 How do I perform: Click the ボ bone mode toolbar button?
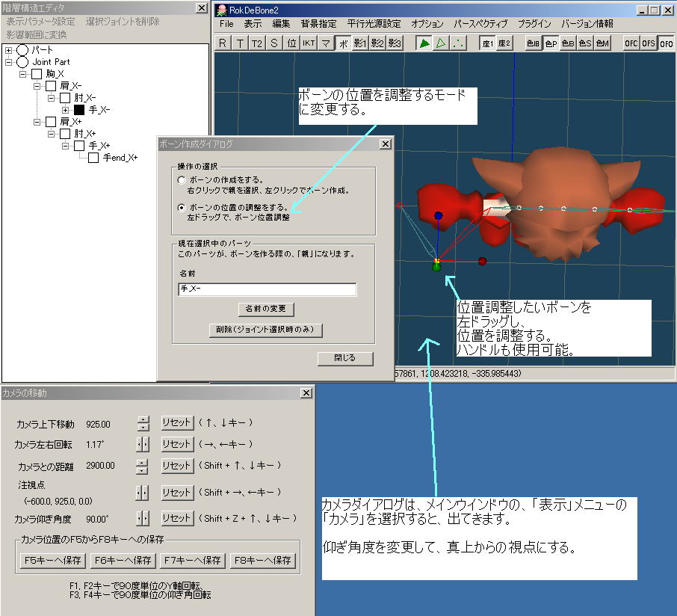click(x=343, y=43)
